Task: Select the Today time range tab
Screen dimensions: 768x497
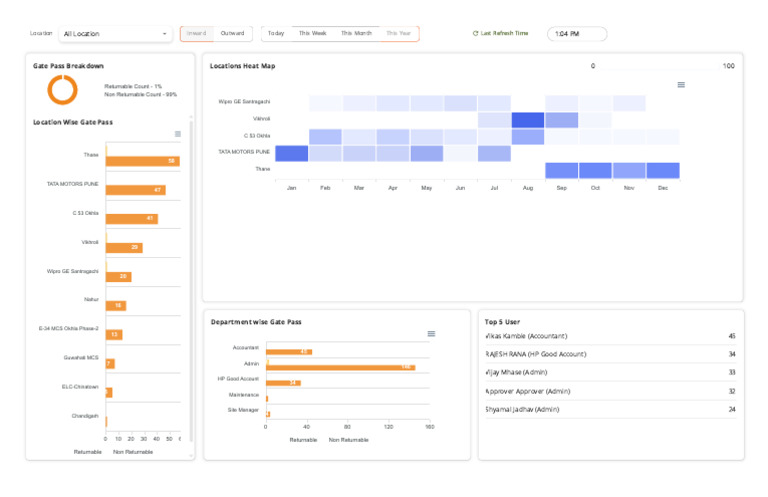Action: tap(276, 33)
